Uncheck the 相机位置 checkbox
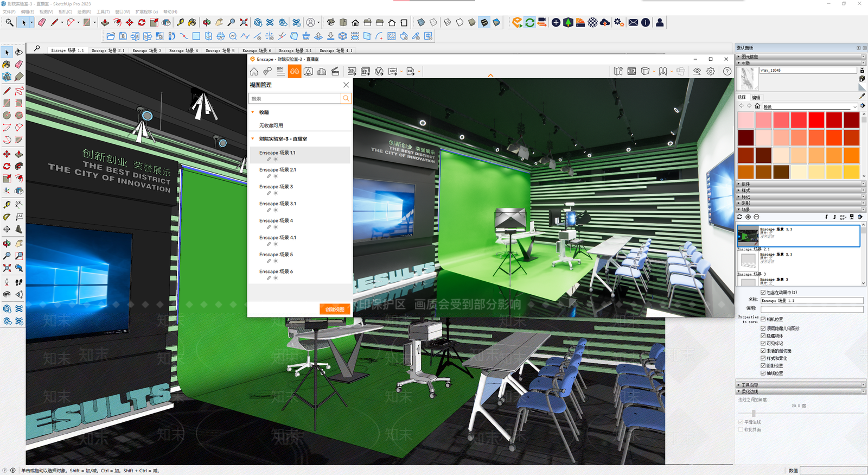 (763, 319)
